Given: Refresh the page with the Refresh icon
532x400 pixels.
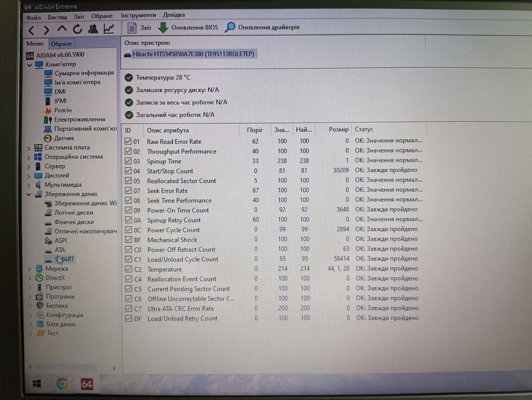Looking at the screenshot, I should tap(78, 29).
